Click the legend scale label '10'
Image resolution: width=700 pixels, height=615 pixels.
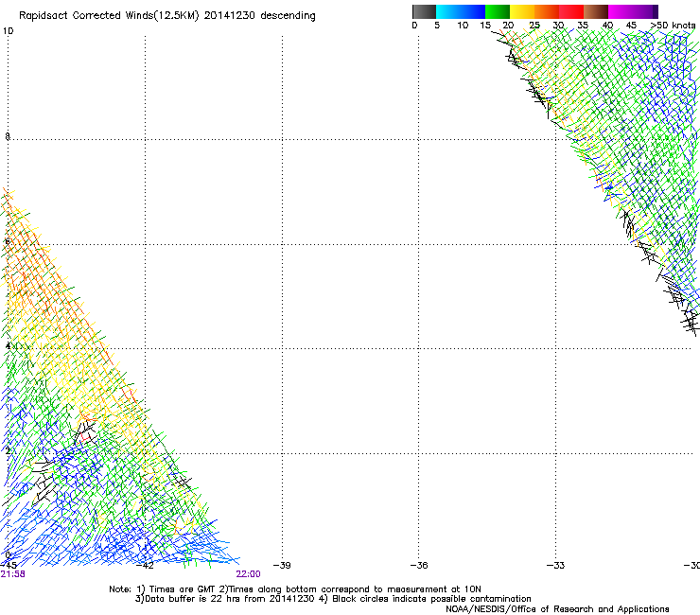pos(463,25)
